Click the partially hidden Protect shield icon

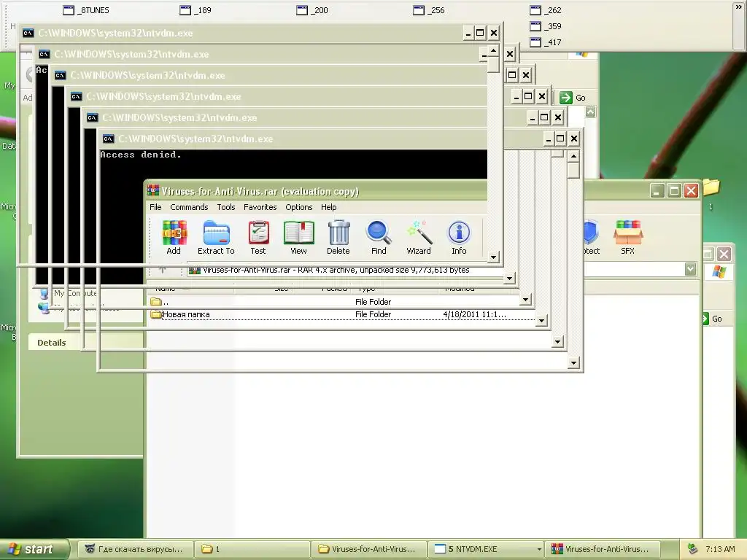coord(591,237)
